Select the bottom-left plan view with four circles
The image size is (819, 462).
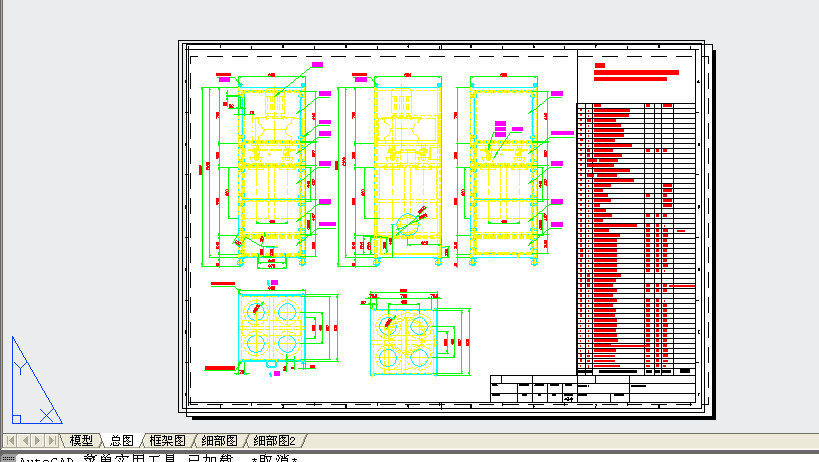pyautogui.click(x=272, y=327)
